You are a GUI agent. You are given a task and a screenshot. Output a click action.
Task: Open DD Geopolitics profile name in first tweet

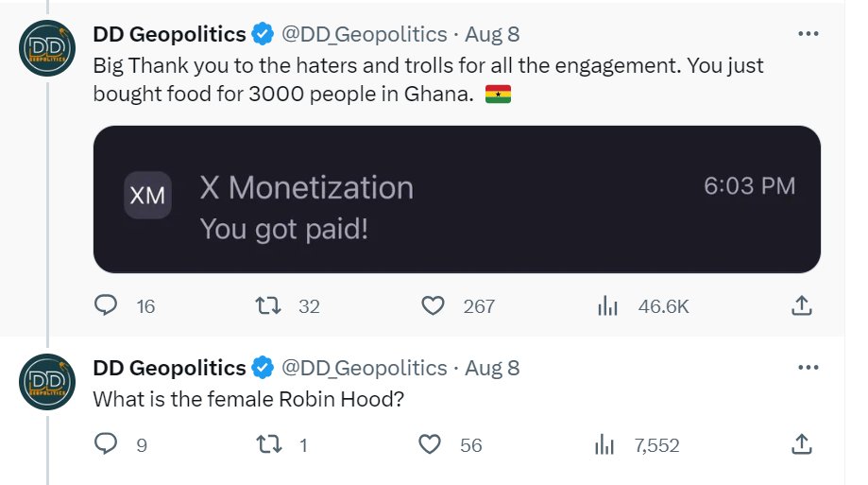(169, 34)
